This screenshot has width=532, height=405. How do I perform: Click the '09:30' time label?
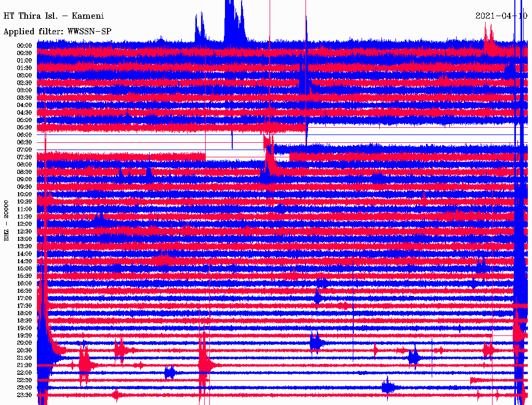[x=24, y=187]
